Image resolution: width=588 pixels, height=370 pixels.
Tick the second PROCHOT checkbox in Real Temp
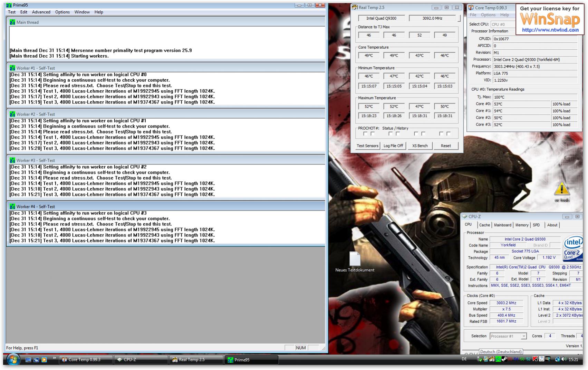373,134
